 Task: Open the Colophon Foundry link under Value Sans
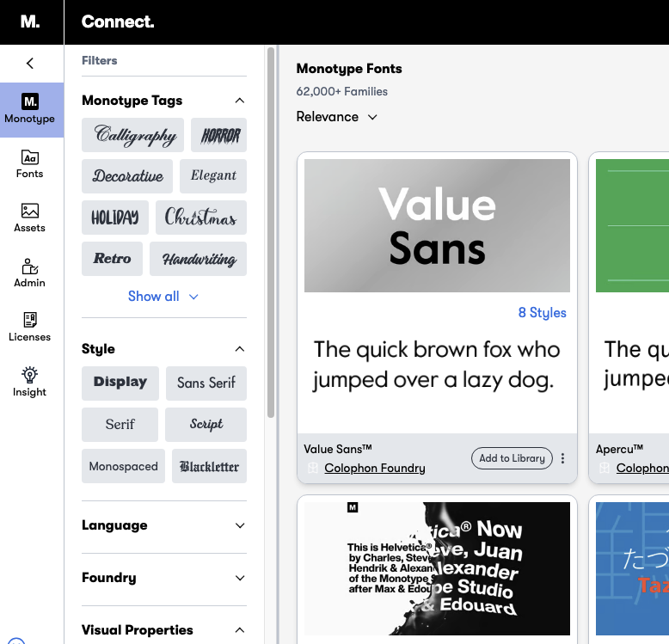coord(374,468)
